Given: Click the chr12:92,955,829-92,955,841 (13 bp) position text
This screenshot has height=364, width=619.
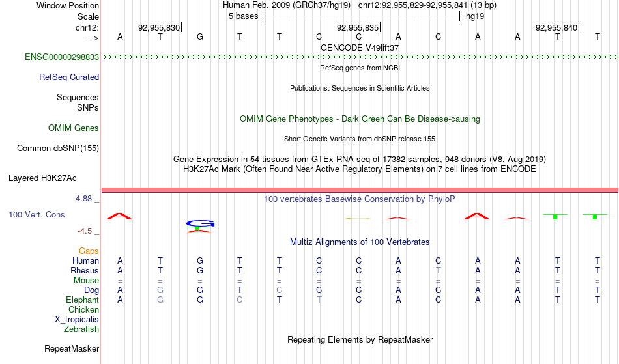Looking at the screenshot, I should (427, 5).
